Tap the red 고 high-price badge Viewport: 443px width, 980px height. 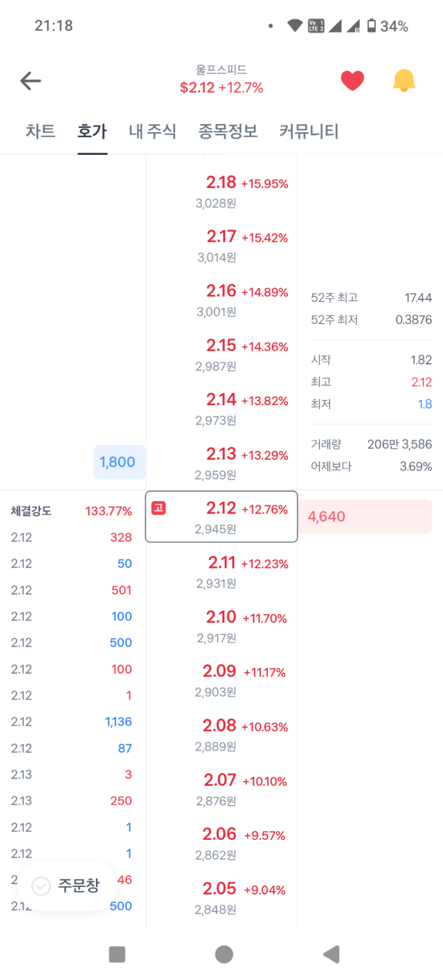click(159, 508)
